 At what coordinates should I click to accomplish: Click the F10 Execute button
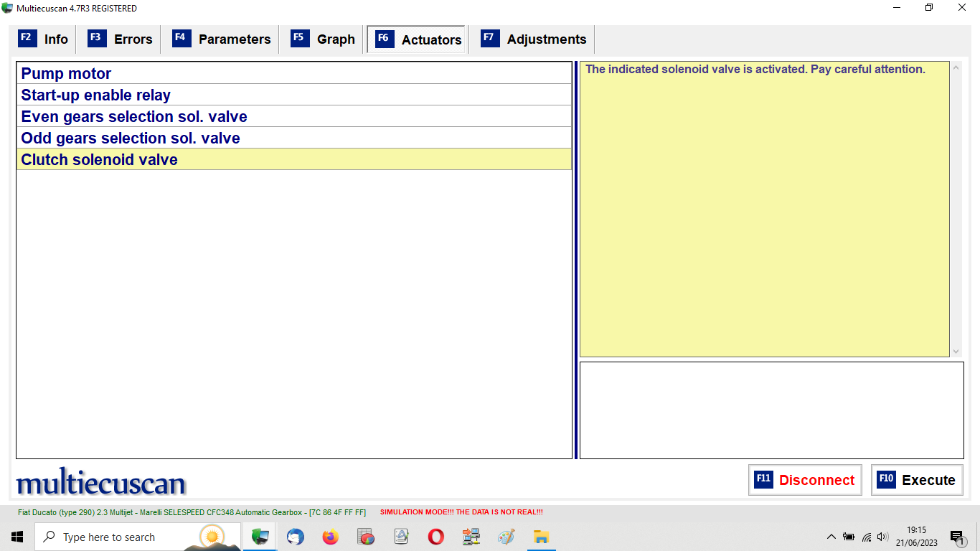[x=917, y=480]
